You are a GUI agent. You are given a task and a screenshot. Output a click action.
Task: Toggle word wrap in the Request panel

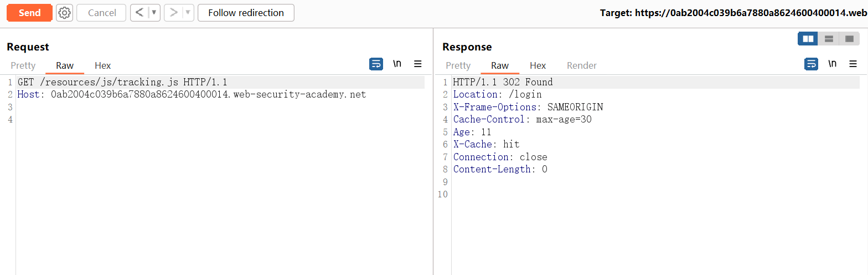pos(376,64)
